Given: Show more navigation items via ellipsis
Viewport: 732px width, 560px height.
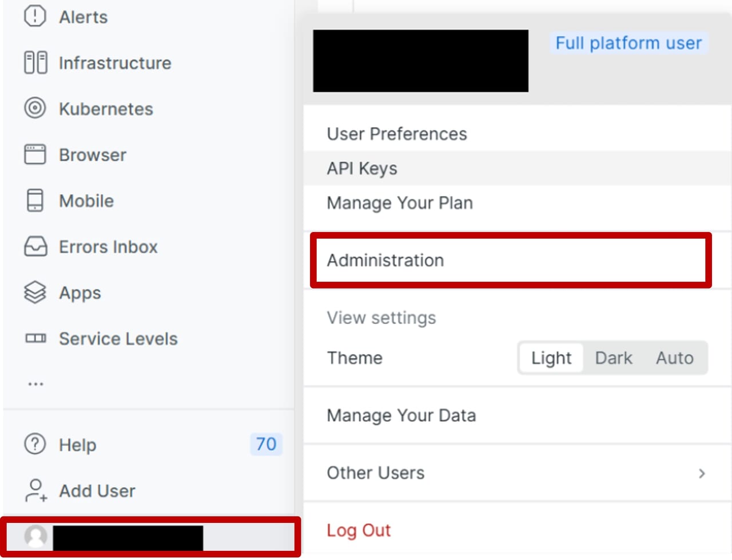Looking at the screenshot, I should [x=35, y=384].
